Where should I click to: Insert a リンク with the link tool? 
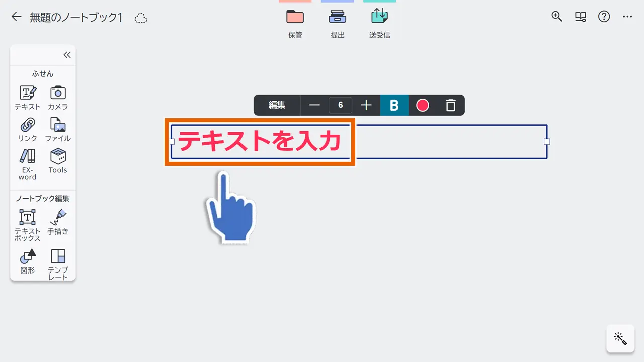[x=27, y=128]
